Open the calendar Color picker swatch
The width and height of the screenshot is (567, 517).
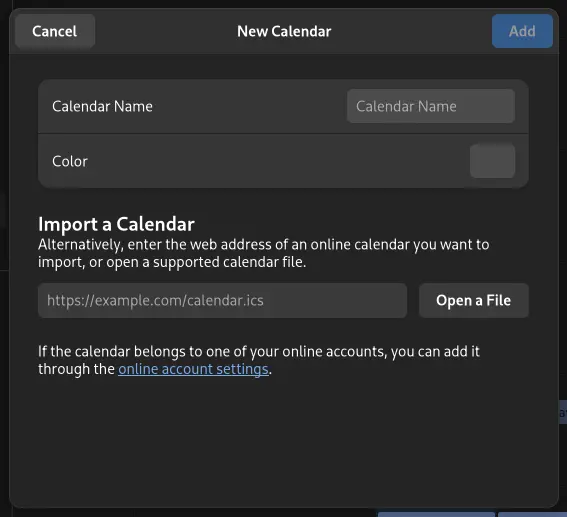[492, 161]
